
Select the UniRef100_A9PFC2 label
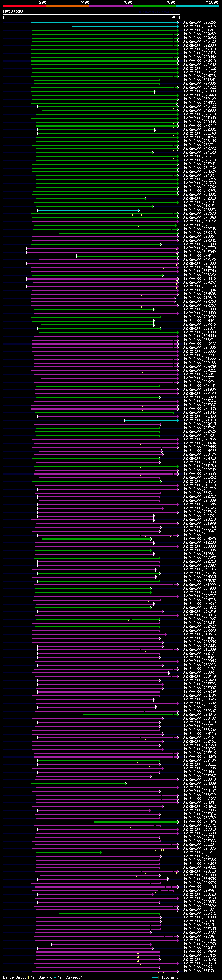click(x=199, y=72)
